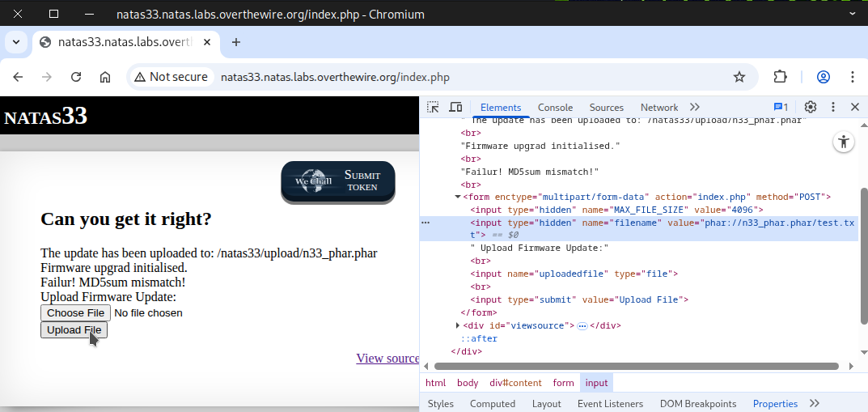
Task: Expand the div#viewsource node
Action: [458, 325]
